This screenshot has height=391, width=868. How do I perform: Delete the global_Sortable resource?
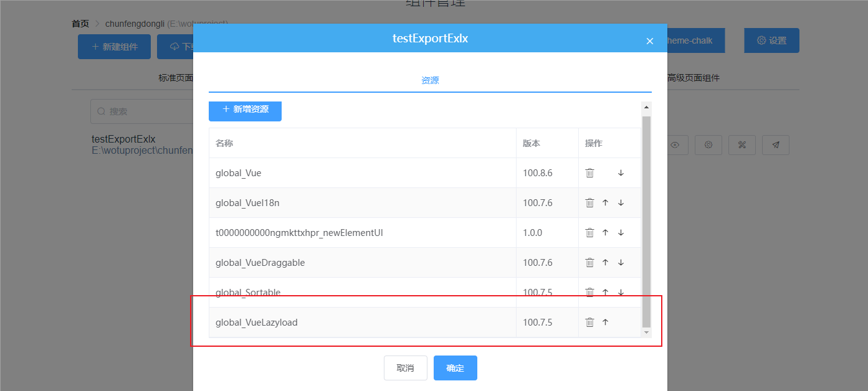coord(589,293)
